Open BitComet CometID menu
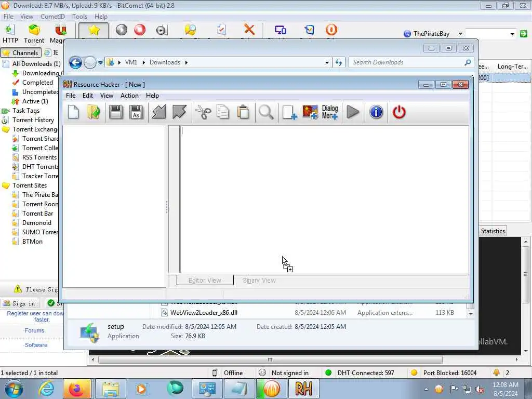Image resolution: width=532 pixels, height=399 pixels. coord(52,16)
